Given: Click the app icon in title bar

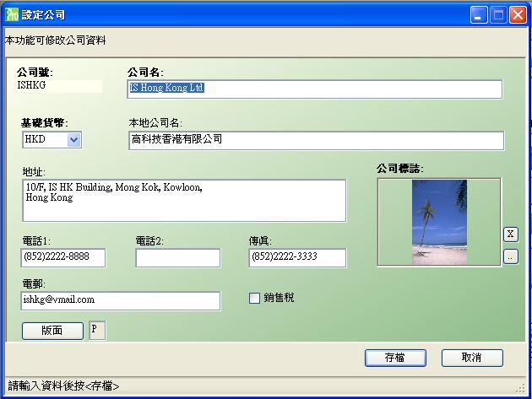Looking at the screenshot, I should pos(11,14).
